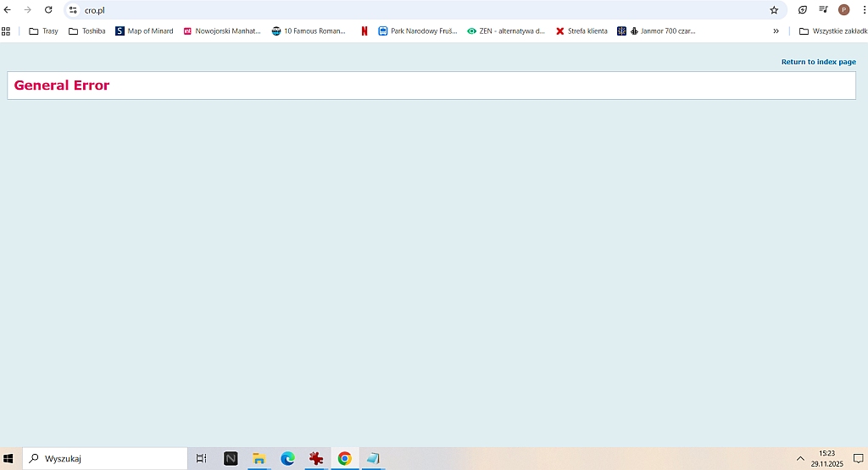Open Microsoft Edge from the taskbar
Screen dimensions: 868x470
tap(287, 458)
